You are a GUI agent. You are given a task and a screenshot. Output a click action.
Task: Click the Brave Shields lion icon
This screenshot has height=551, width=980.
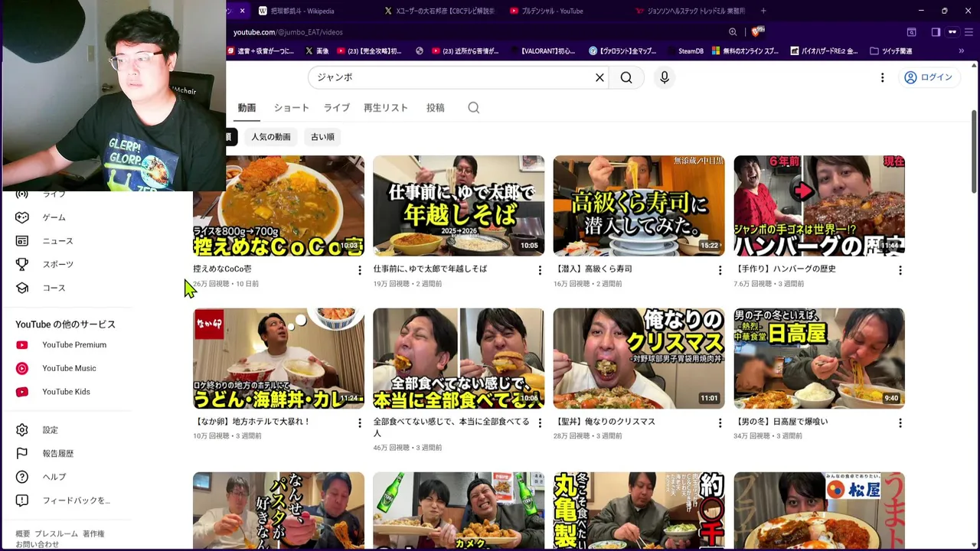point(756,32)
